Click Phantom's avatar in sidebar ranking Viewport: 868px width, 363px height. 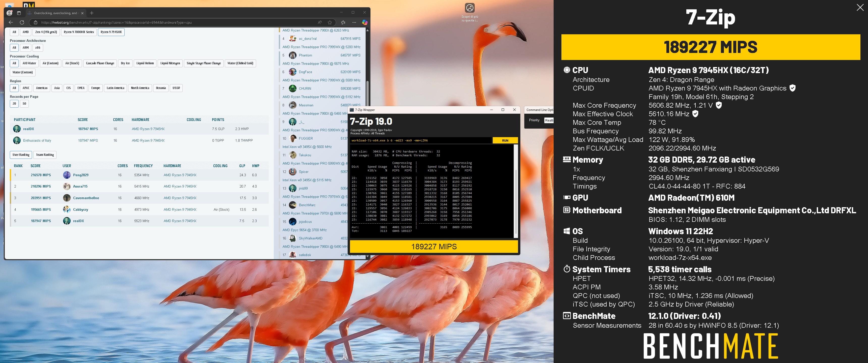pyautogui.click(x=292, y=55)
